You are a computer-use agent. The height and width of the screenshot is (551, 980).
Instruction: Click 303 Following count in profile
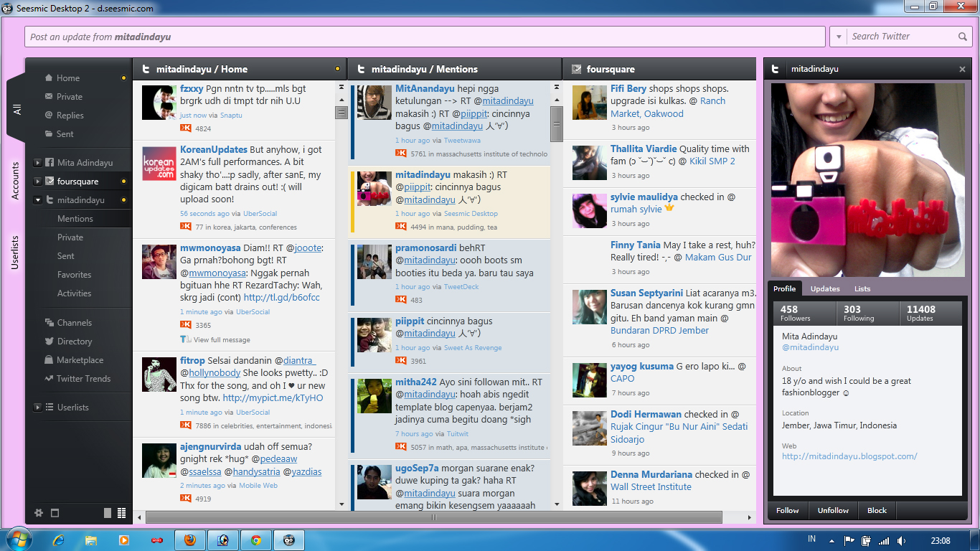[x=868, y=313]
